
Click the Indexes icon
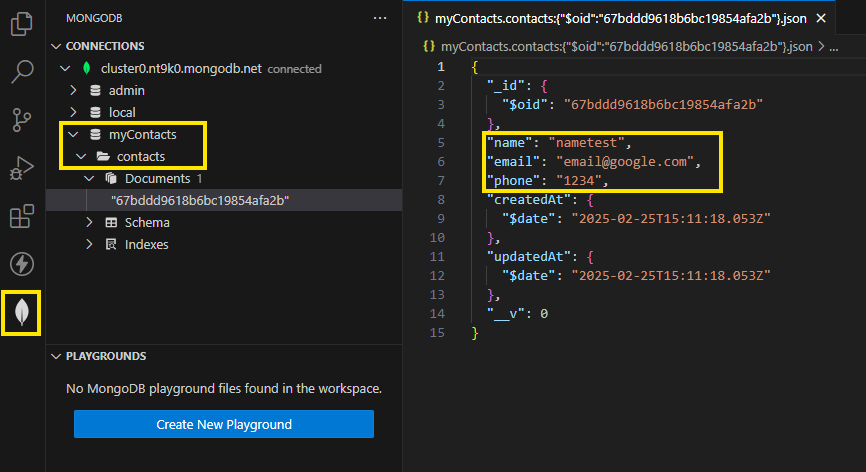click(x=111, y=245)
